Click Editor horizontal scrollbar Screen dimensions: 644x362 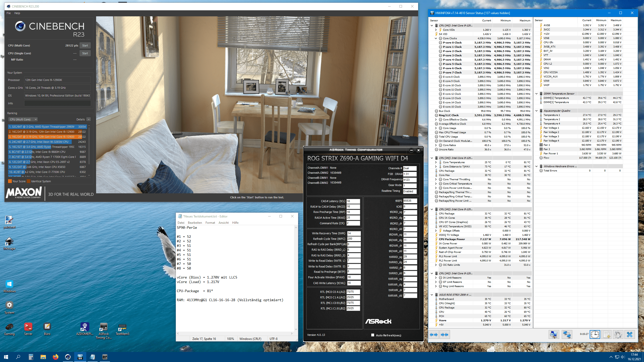(235, 334)
